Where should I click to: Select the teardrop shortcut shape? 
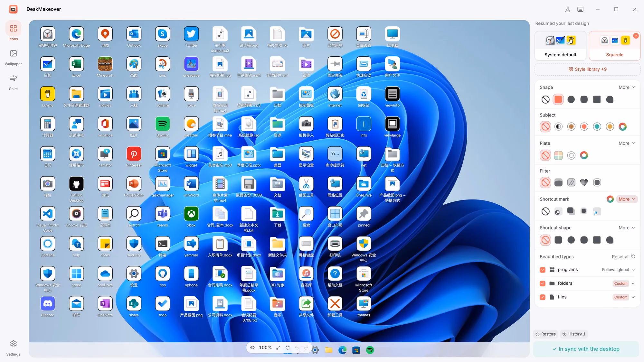point(610,240)
